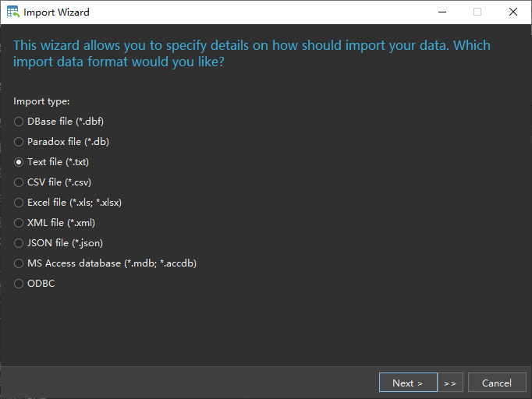
Task: Pick CSV file (*.csv) as import type
Action: (19, 182)
